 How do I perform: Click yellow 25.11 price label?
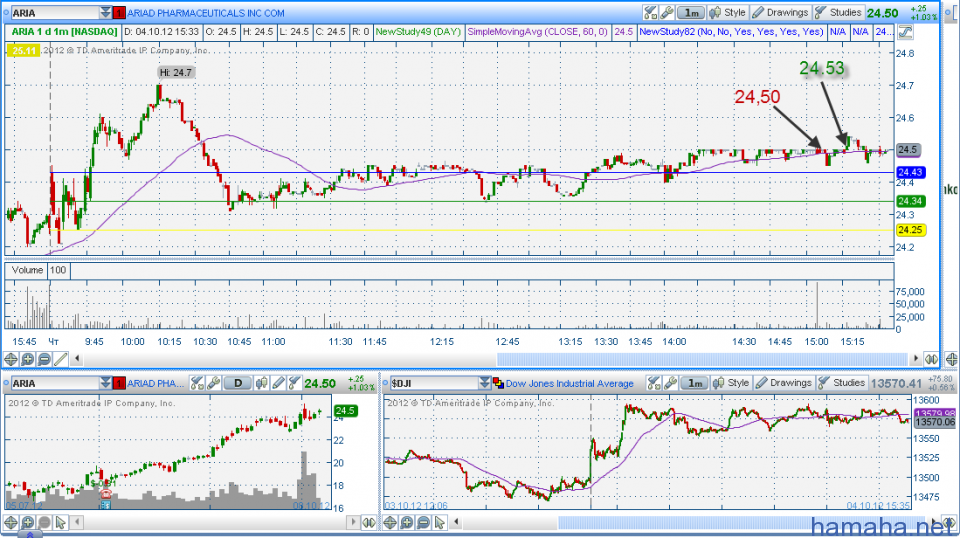[x=23, y=51]
